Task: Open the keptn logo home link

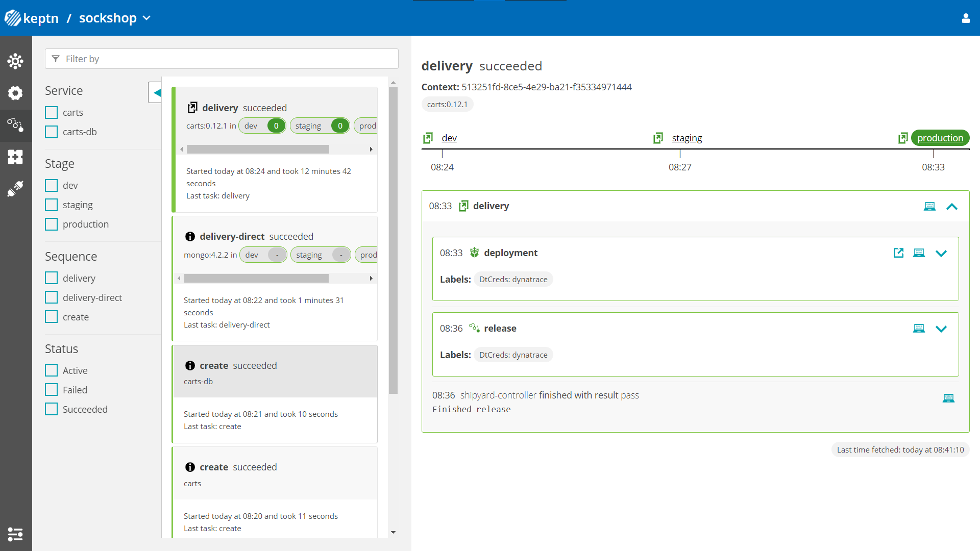Action: 32,18
